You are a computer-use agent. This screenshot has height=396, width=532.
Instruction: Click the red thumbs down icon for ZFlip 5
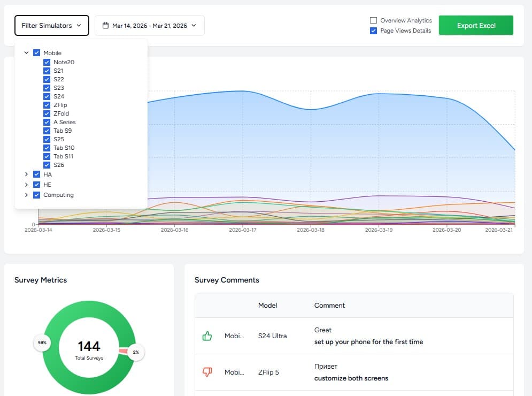(207, 372)
